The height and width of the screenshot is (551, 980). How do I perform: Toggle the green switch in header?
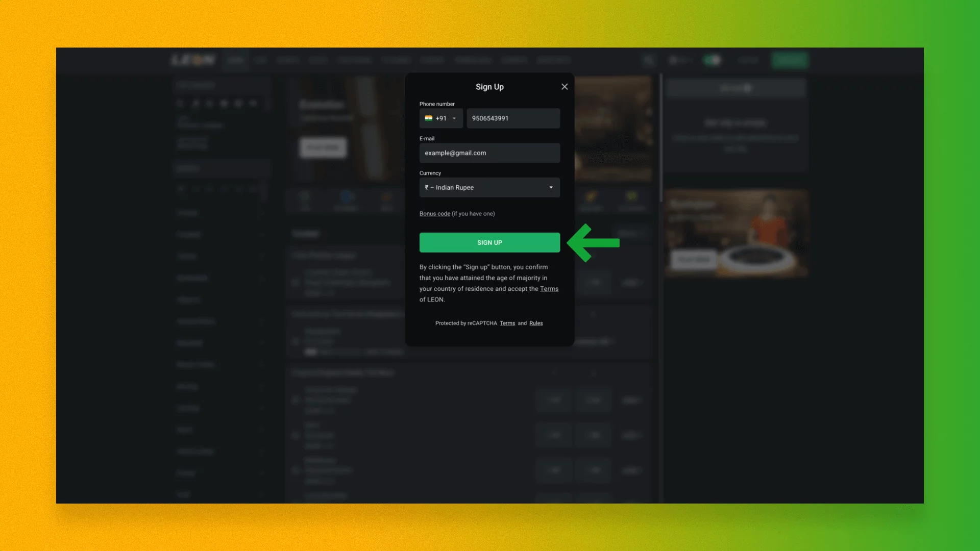coord(712,60)
